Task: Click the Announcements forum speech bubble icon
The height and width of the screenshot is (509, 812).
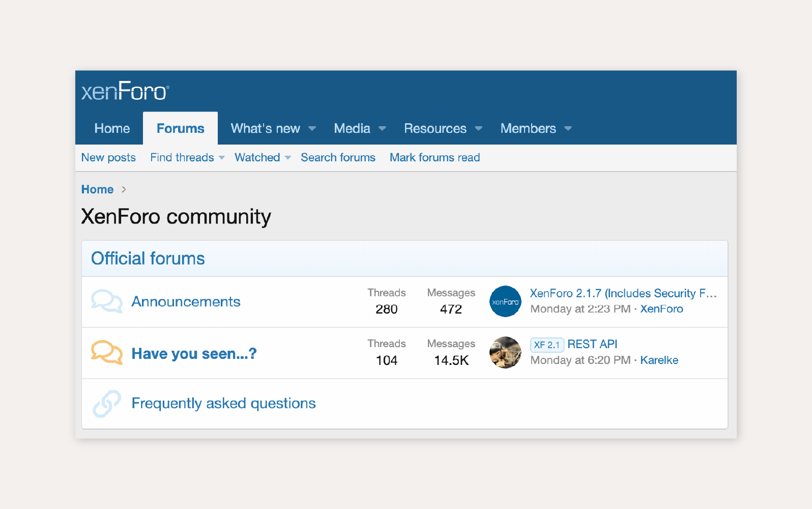Action: [107, 301]
